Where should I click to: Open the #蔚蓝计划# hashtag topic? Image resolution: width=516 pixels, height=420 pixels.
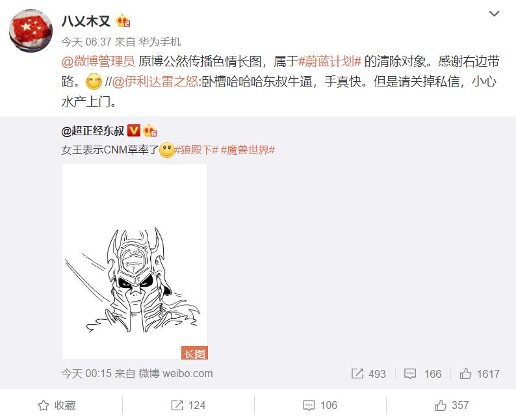point(329,62)
